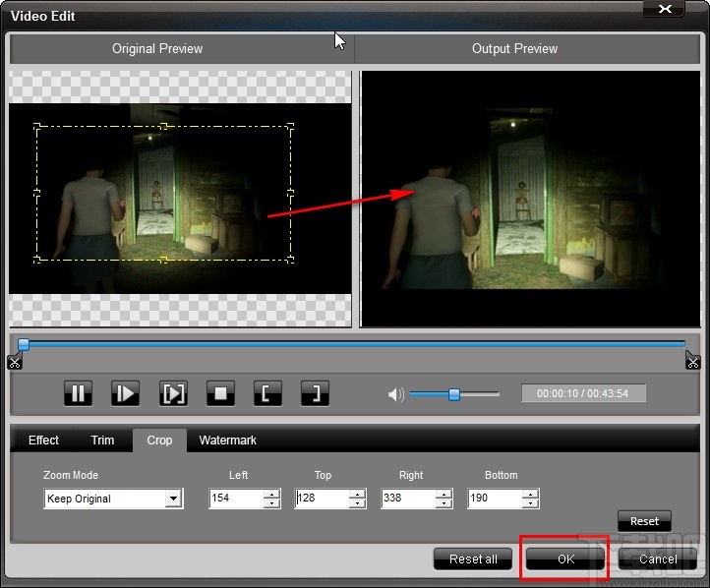Image resolution: width=710 pixels, height=588 pixels.
Task: Click the Reset all button
Action: [473, 559]
